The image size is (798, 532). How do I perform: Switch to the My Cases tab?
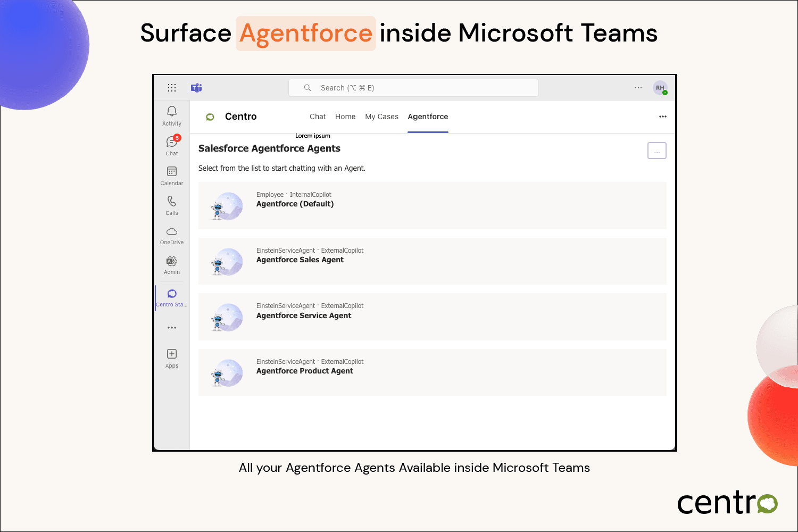[x=381, y=117]
